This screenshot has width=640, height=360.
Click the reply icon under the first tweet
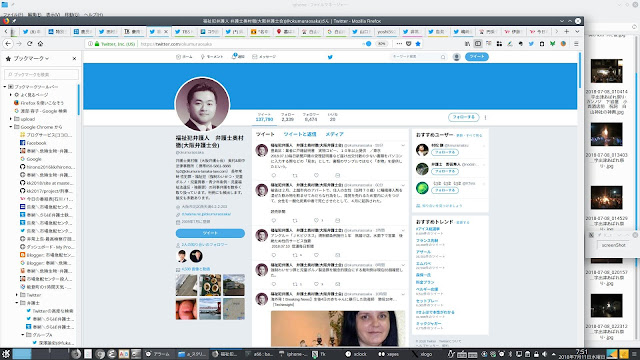tap(273, 175)
